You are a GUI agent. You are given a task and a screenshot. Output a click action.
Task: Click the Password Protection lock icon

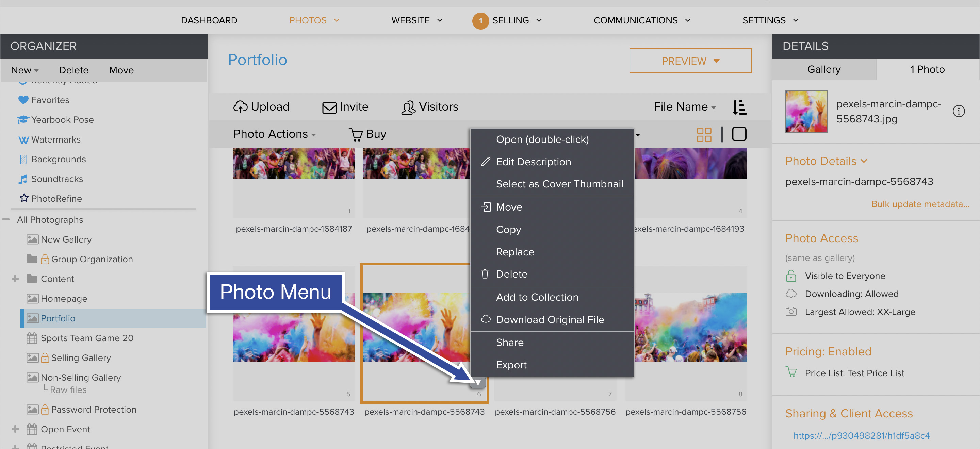pos(45,410)
